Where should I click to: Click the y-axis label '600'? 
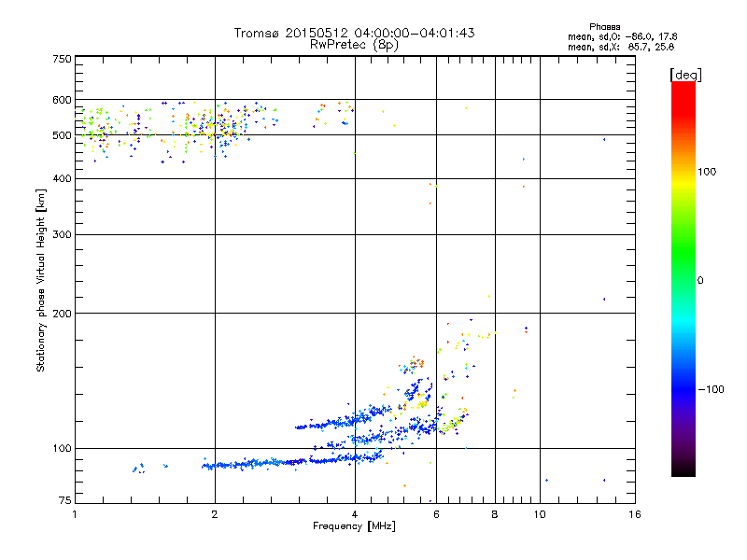click(62, 100)
